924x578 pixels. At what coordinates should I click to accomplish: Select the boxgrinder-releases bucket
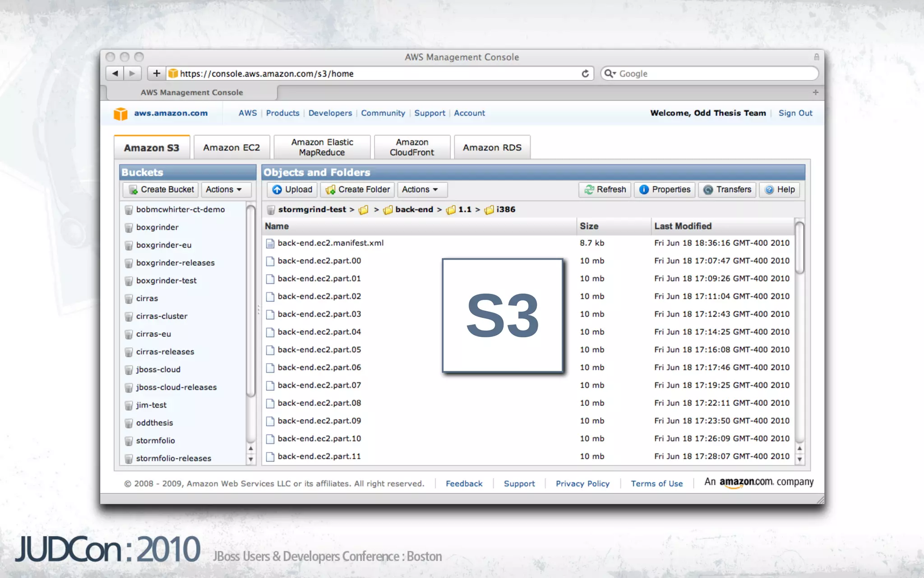[x=175, y=263]
